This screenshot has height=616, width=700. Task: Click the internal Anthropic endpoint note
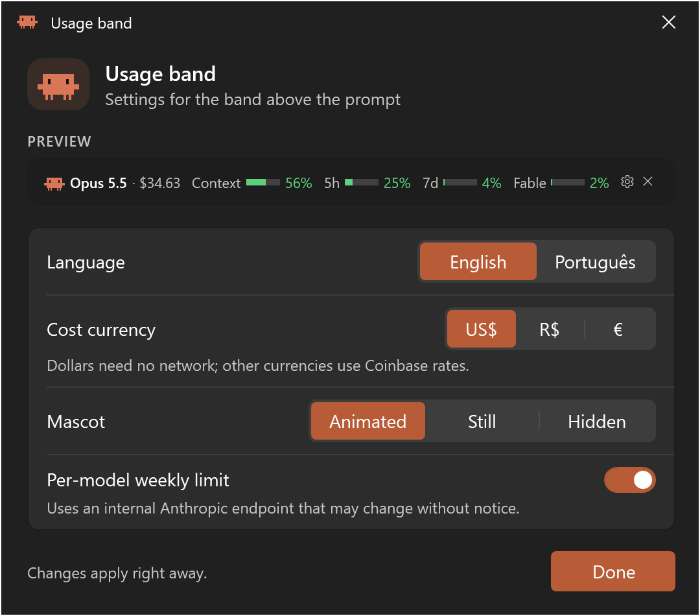pyautogui.click(x=283, y=508)
